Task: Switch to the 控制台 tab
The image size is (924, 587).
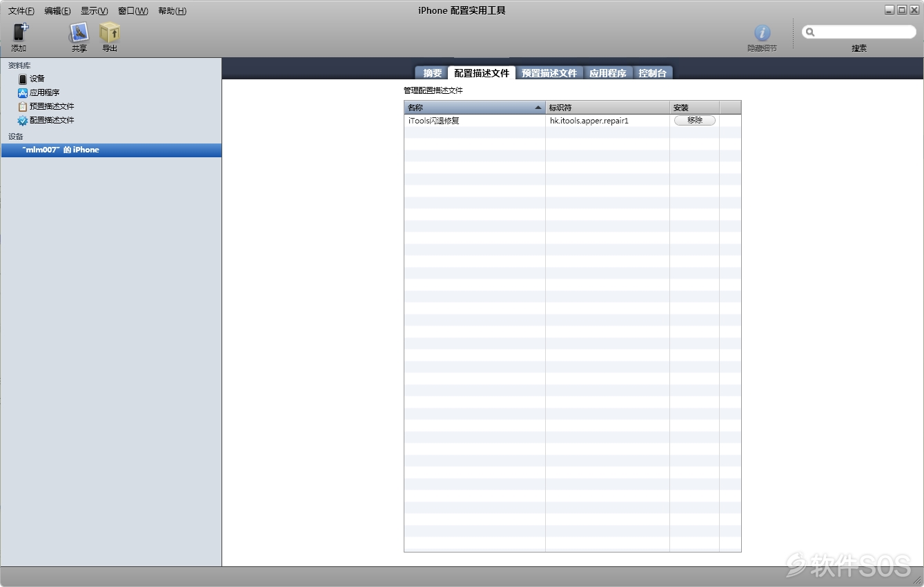Action: click(652, 73)
